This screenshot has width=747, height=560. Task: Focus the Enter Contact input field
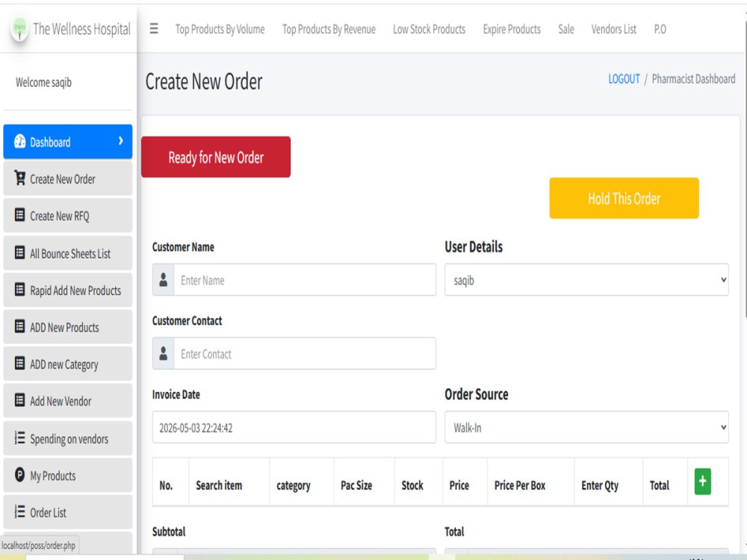pyautogui.click(x=305, y=353)
